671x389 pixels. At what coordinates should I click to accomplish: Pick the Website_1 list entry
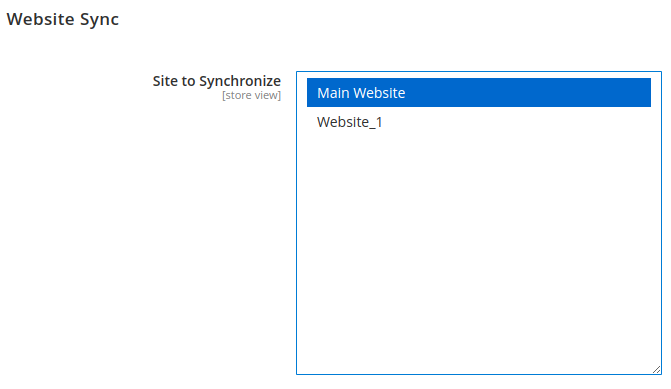478,122
